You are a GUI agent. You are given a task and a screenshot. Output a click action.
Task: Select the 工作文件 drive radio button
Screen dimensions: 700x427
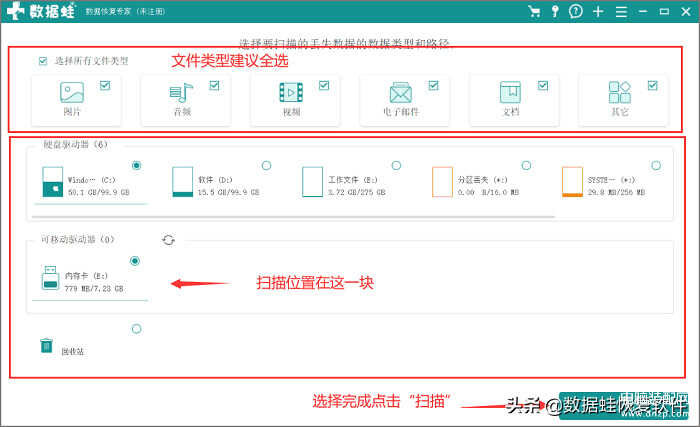tap(396, 165)
